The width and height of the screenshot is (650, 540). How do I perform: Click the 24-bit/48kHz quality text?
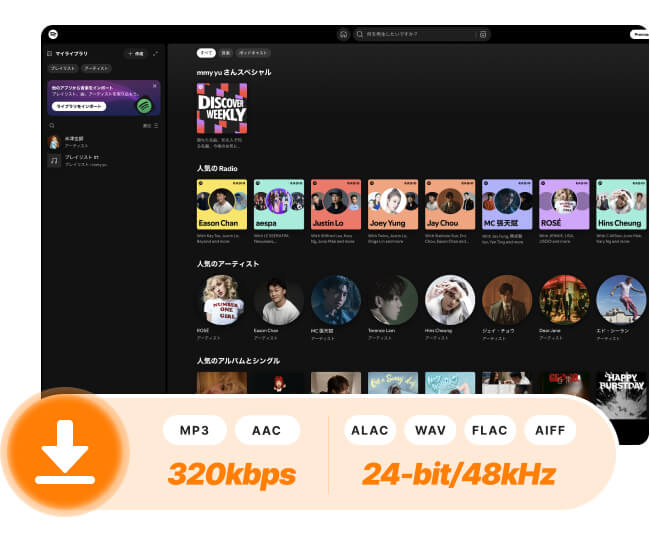tap(458, 475)
